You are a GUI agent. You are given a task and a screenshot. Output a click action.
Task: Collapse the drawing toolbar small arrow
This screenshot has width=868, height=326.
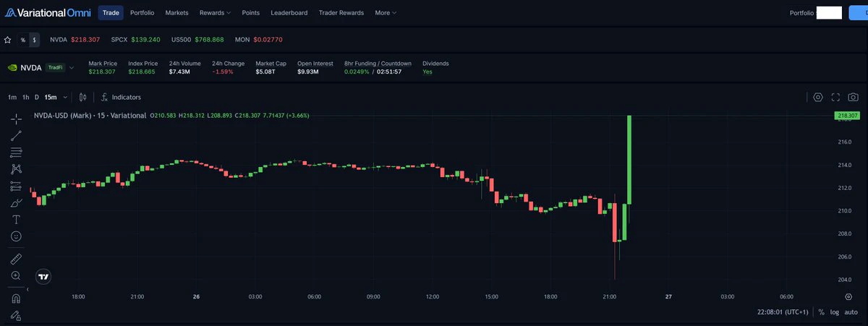[27, 289]
